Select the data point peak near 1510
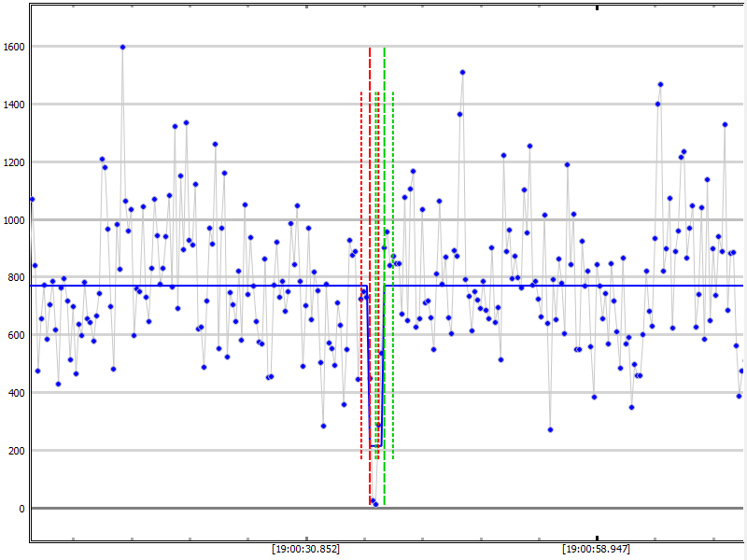The width and height of the screenshot is (747, 560). (x=462, y=72)
